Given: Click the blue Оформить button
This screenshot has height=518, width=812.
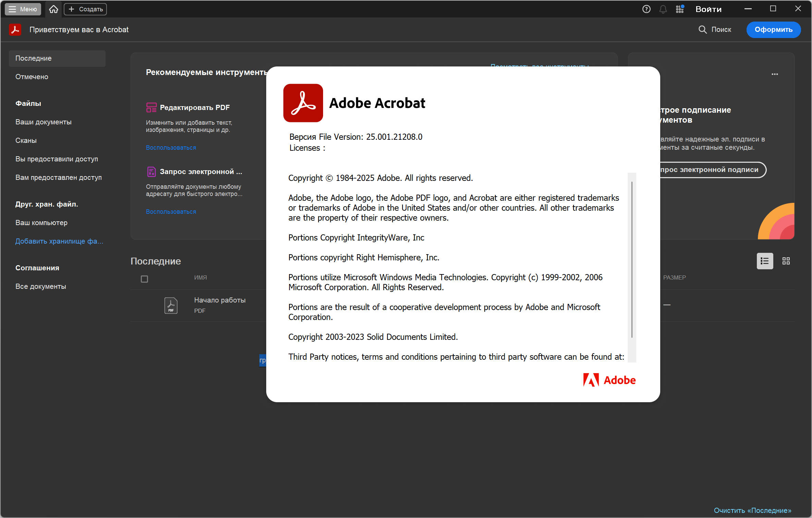Looking at the screenshot, I should [x=773, y=29].
